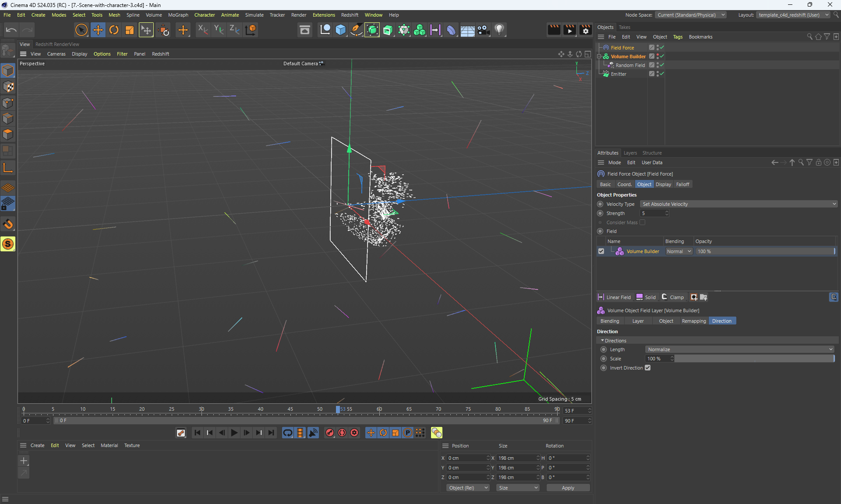
Task: Uncheck the Volume Builder field layer
Action: (x=601, y=251)
